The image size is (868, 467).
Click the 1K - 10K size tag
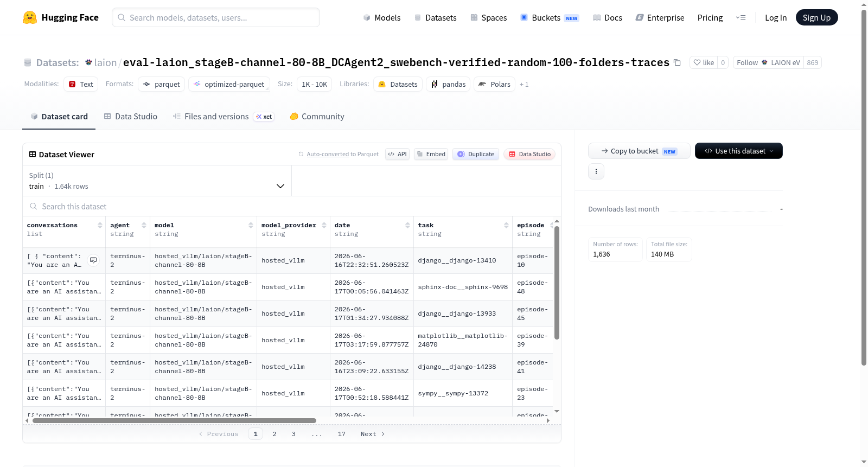click(314, 84)
